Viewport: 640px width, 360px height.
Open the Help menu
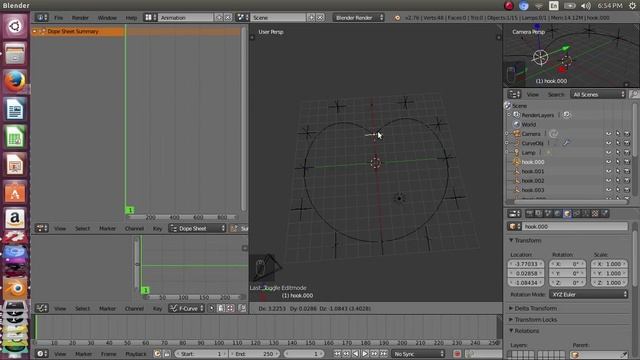131,18
